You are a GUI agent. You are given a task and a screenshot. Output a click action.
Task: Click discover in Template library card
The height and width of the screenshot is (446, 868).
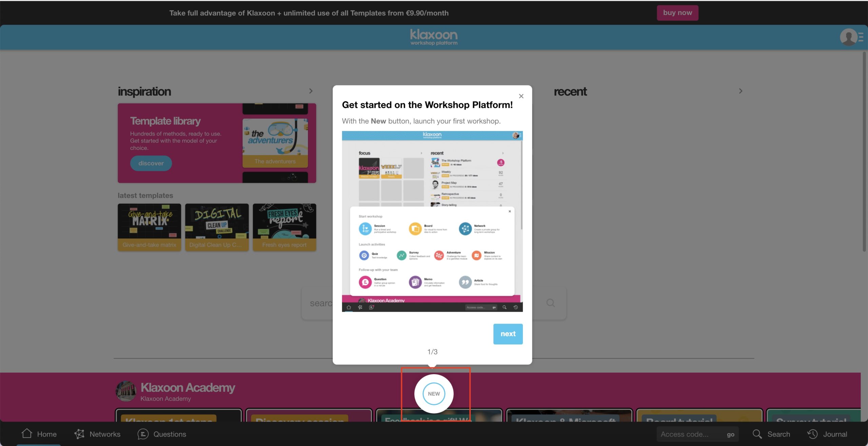151,163
